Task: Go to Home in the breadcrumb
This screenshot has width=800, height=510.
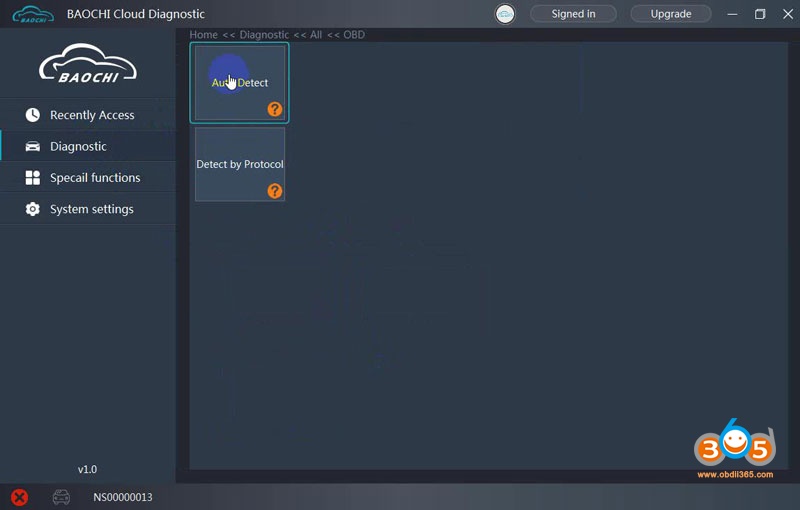Action: pyautogui.click(x=204, y=35)
